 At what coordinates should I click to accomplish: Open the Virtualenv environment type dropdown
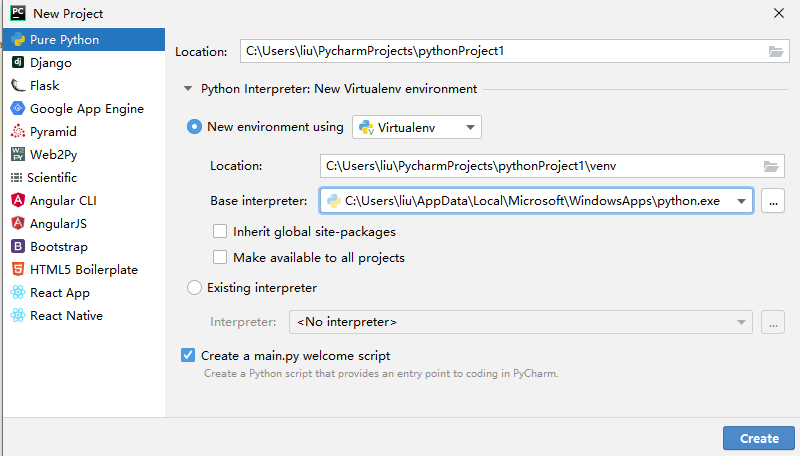tap(417, 127)
